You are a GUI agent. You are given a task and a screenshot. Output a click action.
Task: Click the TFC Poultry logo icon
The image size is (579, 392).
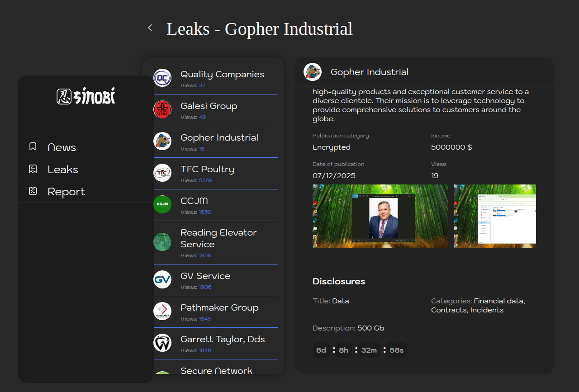pos(162,173)
